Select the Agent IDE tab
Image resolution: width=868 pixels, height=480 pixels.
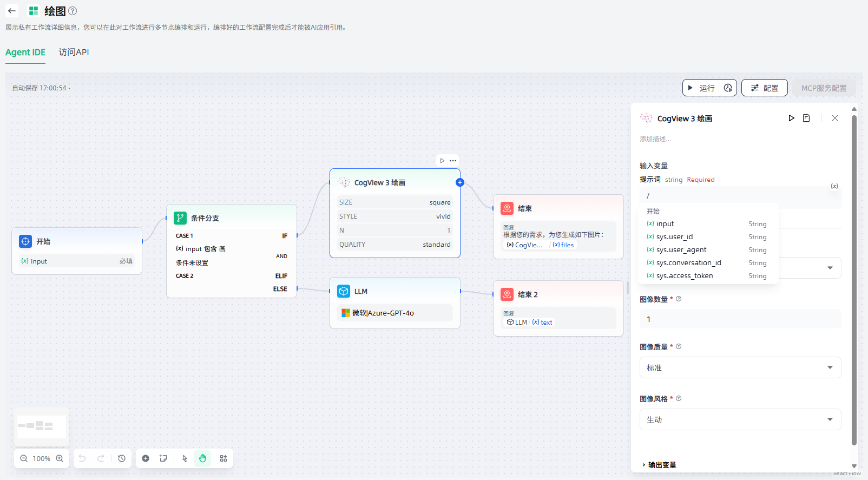25,52
